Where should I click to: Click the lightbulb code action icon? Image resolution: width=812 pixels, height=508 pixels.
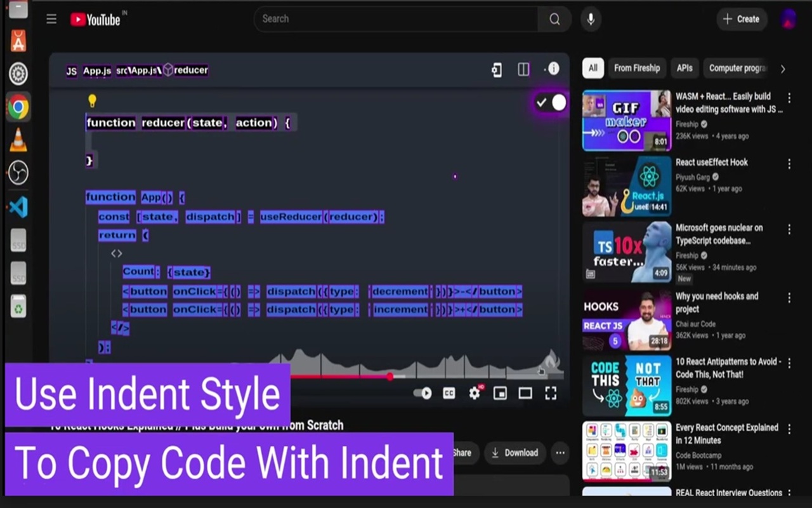pyautogui.click(x=92, y=100)
